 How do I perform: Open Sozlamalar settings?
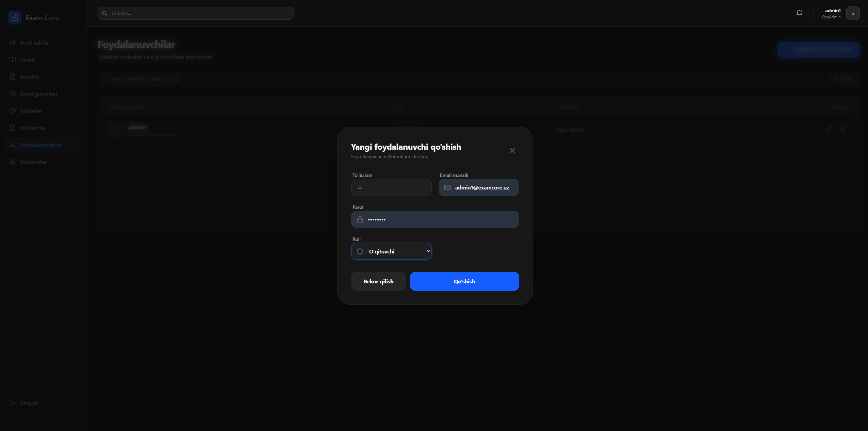33,162
